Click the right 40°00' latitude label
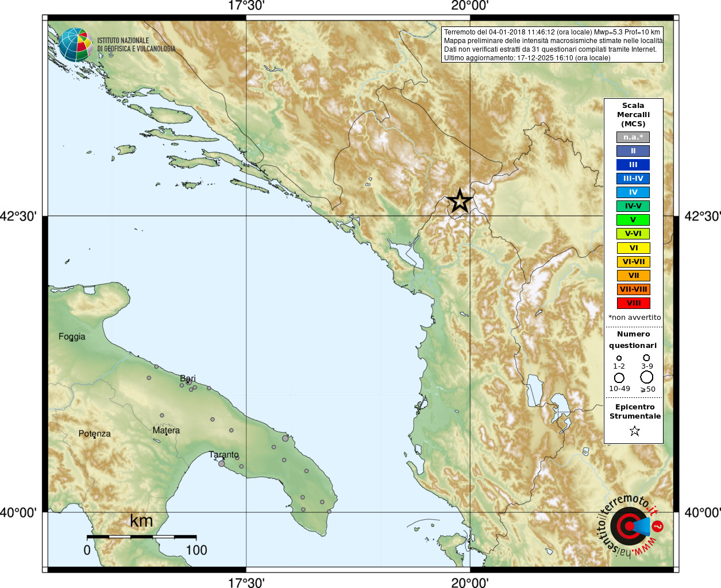Screen dimensions: 721x588 point(703,512)
